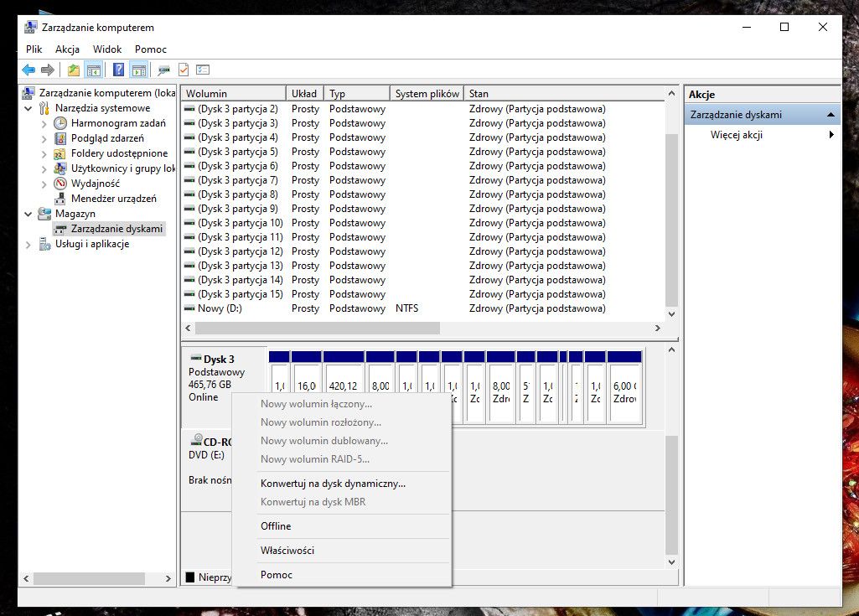Click volume icon of Dysk 3 partycja 2
Screen dimensions: 859x616
189,109
